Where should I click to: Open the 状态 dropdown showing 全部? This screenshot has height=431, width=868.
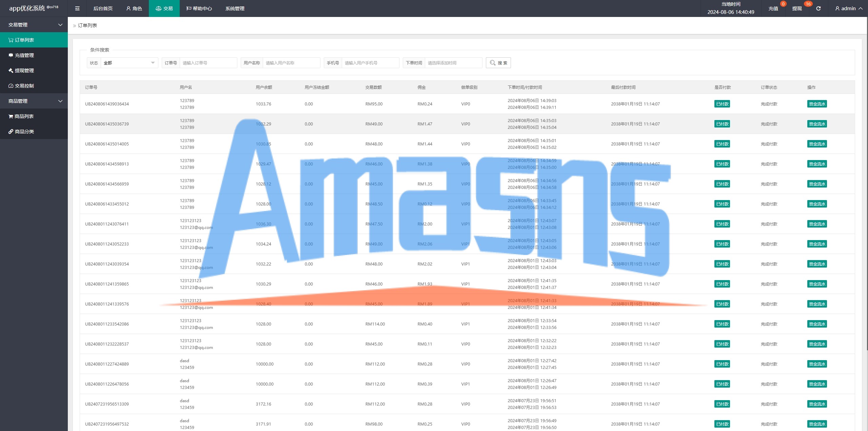[x=129, y=63]
